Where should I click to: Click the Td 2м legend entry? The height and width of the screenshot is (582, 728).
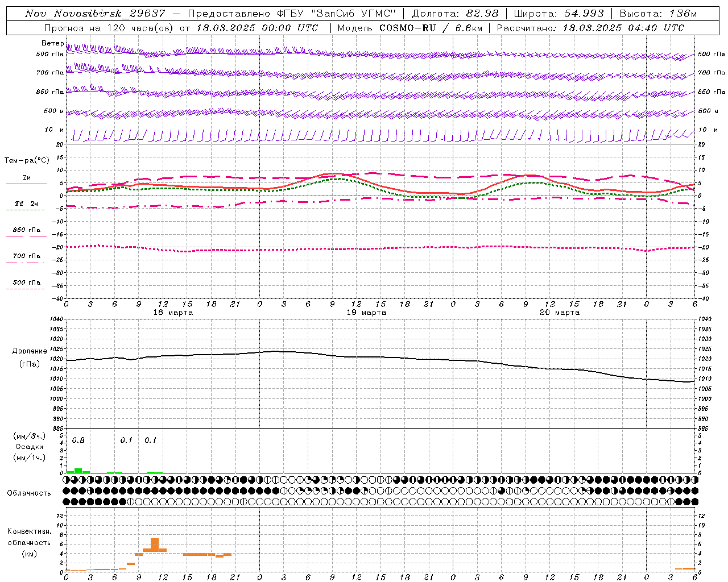(x=26, y=203)
